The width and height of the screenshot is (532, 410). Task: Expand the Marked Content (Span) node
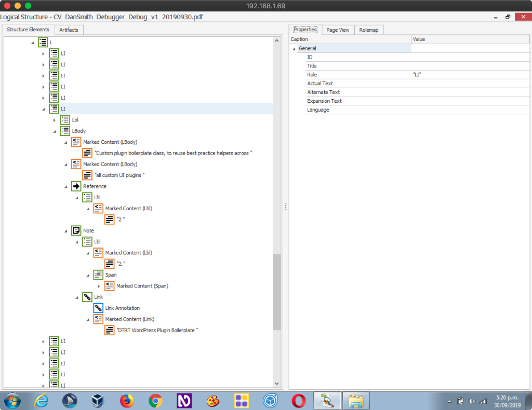pos(99,286)
